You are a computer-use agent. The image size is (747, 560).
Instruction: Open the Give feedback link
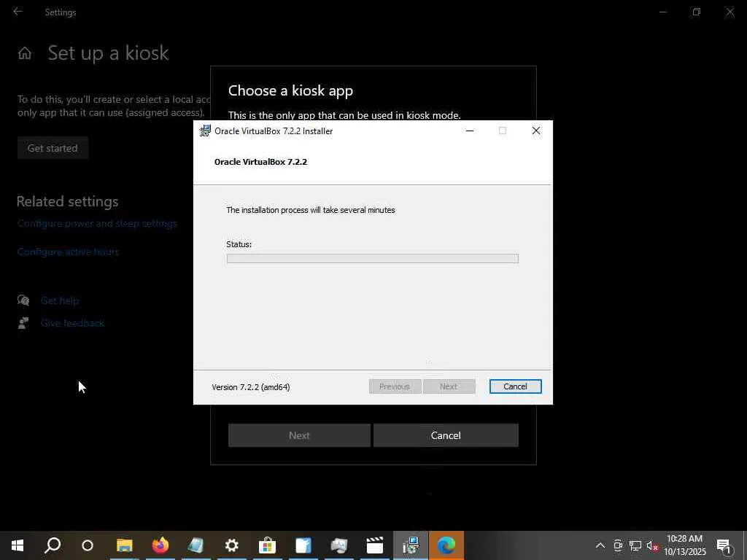coord(72,323)
